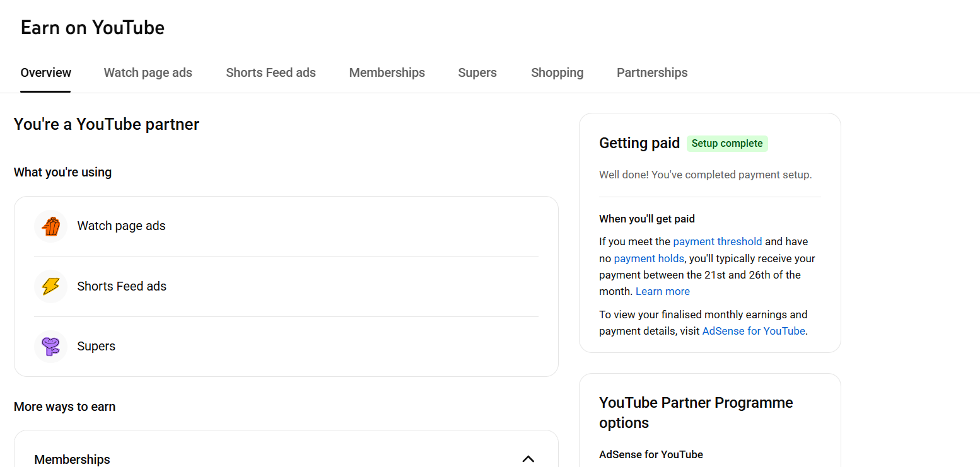This screenshot has height=467, width=980.
Task: Click the Supers purple heart icon
Action: [x=50, y=347]
